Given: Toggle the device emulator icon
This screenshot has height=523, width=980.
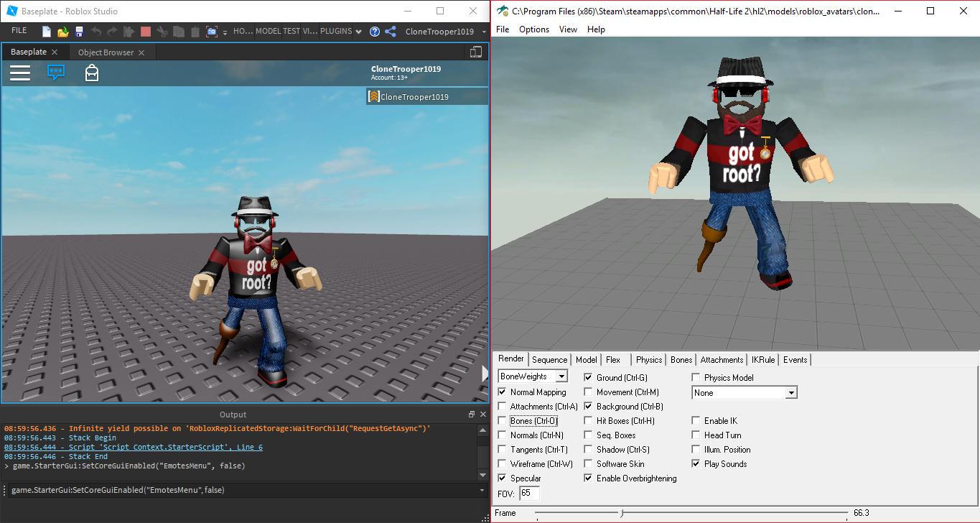Looking at the screenshot, I should [x=475, y=52].
